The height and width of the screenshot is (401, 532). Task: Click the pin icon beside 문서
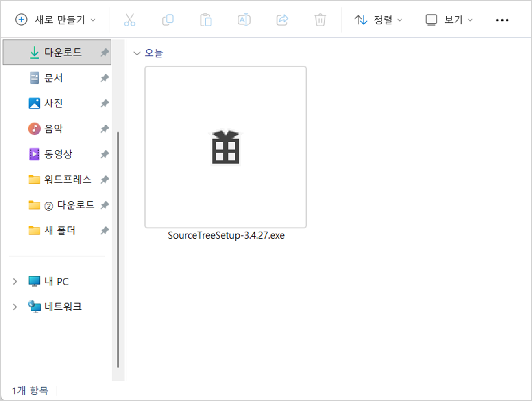pyautogui.click(x=105, y=78)
